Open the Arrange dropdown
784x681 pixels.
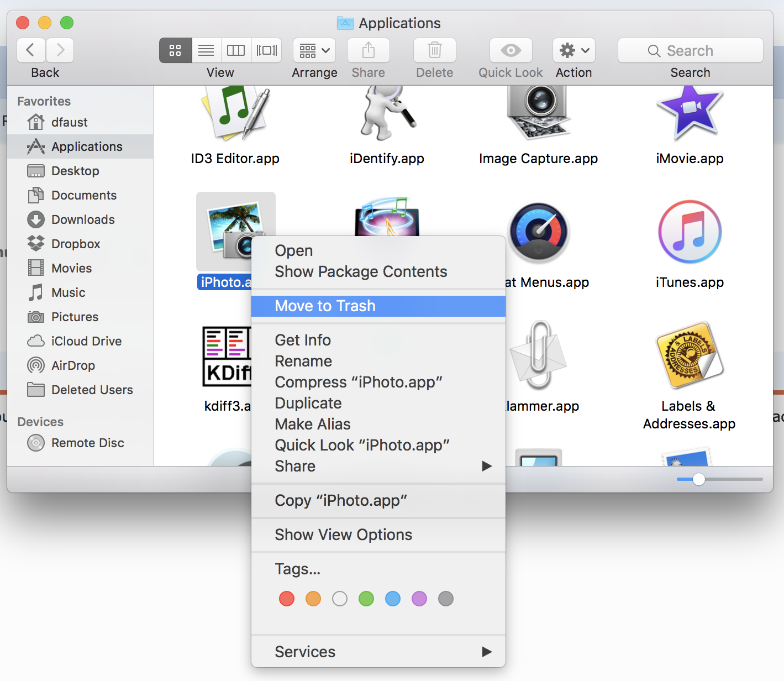coord(314,50)
